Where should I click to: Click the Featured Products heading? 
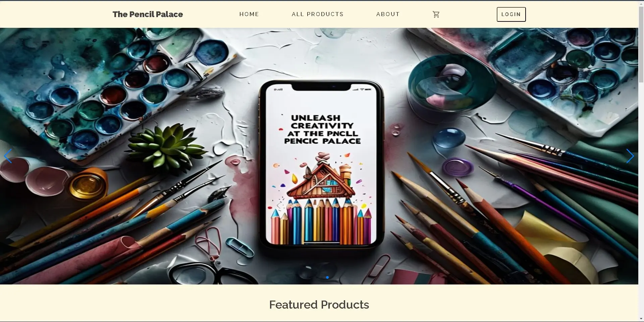(x=319, y=305)
